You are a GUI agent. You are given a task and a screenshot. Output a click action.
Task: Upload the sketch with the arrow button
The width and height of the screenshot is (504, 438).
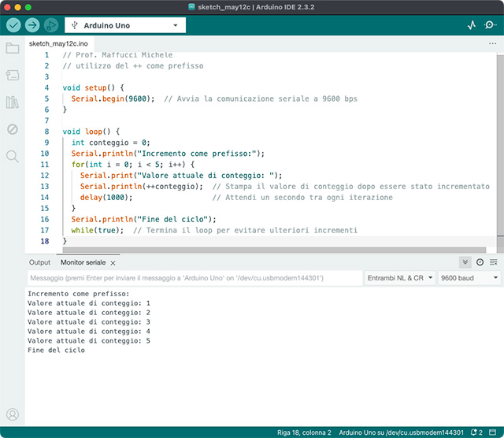pyautogui.click(x=32, y=25)
